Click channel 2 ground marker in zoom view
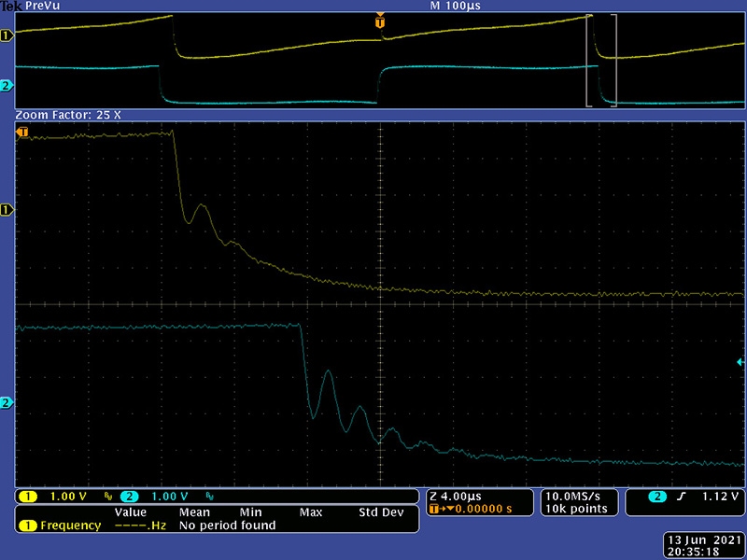This screenshot has height=560, width=747. tap(7, 403)
